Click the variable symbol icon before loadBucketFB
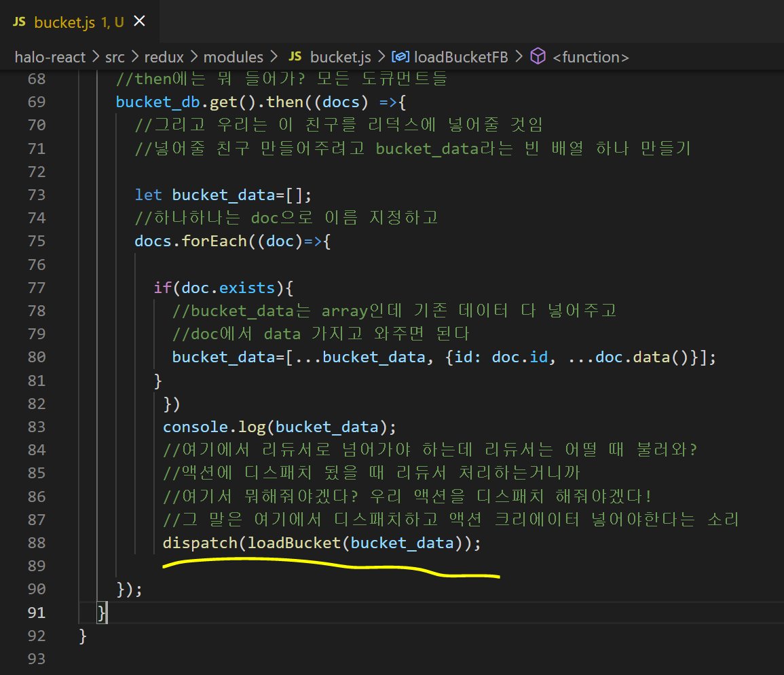Viewport: 784px width, 675px height. [x=400, y=56]
